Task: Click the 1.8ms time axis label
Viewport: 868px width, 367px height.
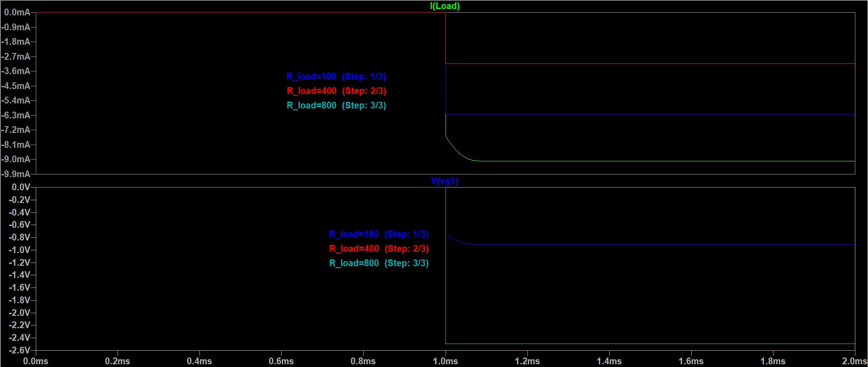Action: [773, 361]
